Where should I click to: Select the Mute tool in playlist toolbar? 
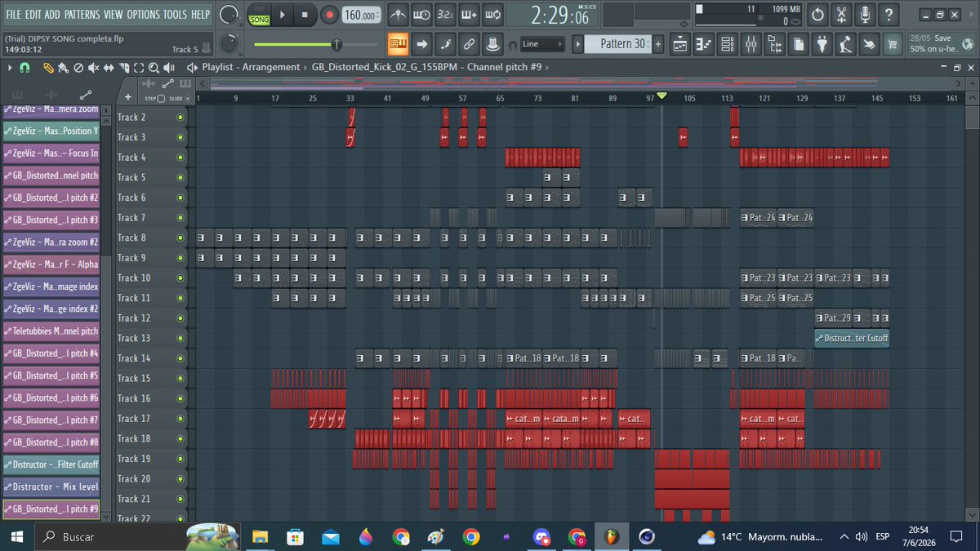tap(93, 68)
